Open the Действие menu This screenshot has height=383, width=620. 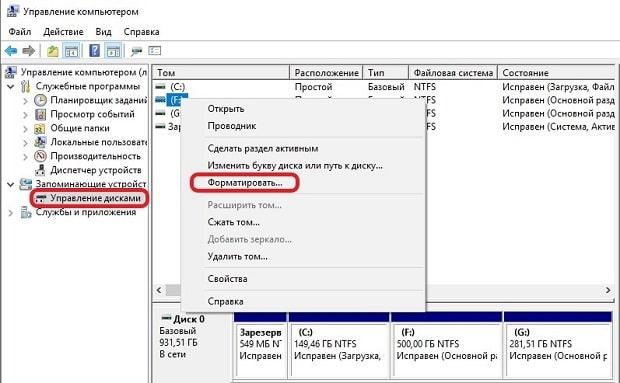[x=63, y=32]
